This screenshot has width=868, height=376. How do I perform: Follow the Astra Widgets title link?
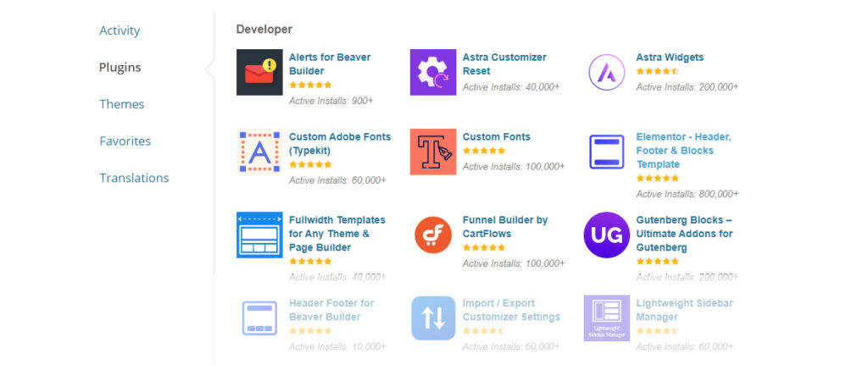(670, 58)
